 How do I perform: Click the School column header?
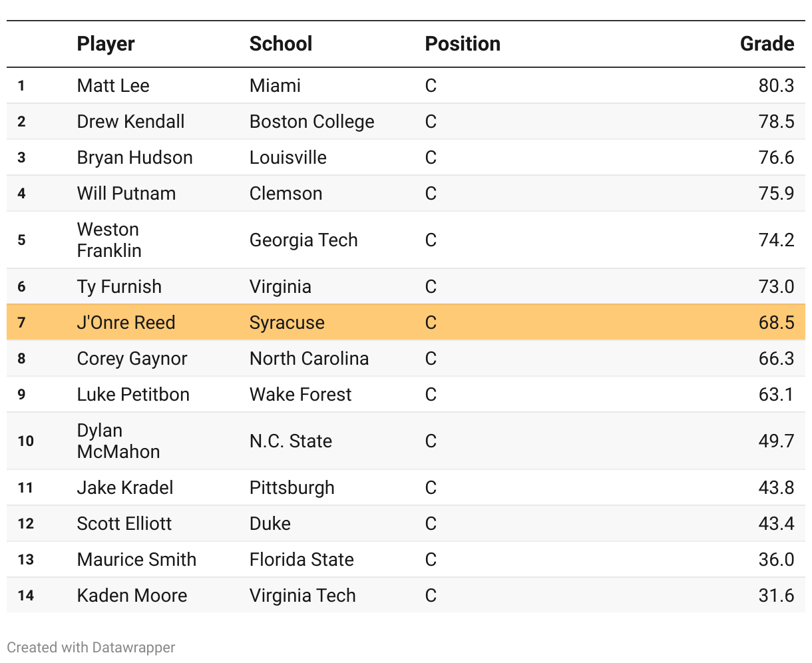pyautogui.click(x=280, y=44)
